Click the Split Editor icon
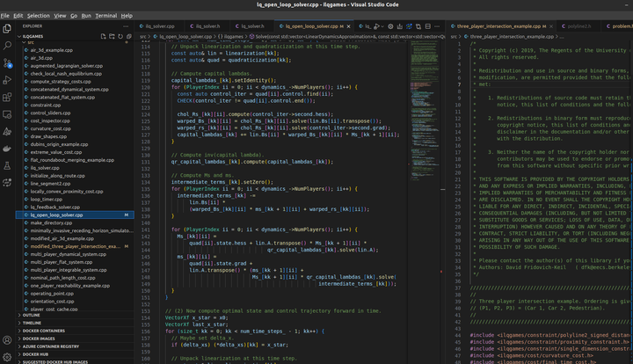 point(429,26)
